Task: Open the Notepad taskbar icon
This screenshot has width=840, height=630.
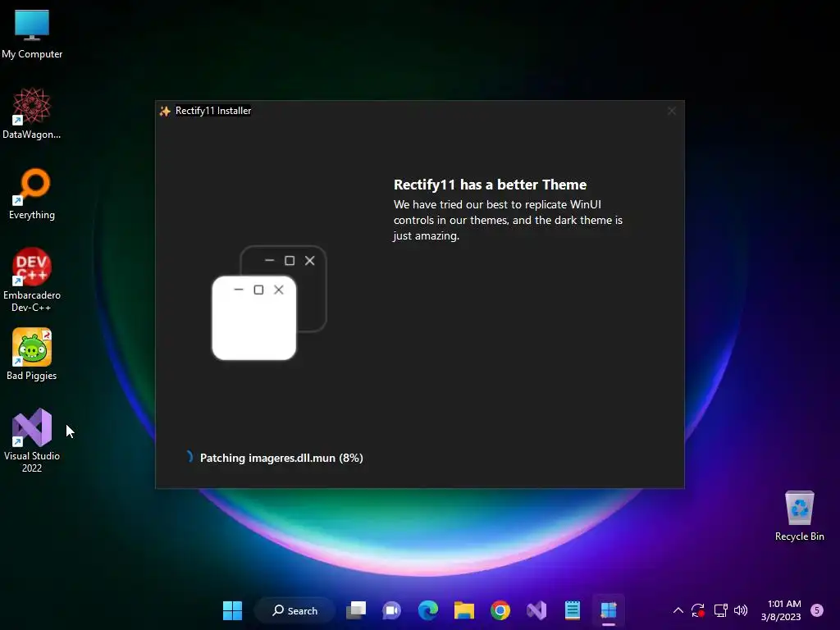Action: 572,610
